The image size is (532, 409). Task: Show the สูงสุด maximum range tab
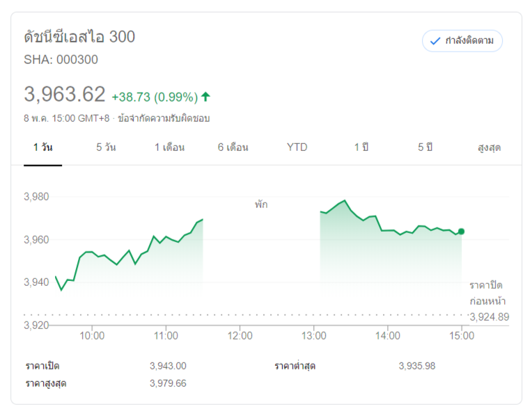[489, 147]
